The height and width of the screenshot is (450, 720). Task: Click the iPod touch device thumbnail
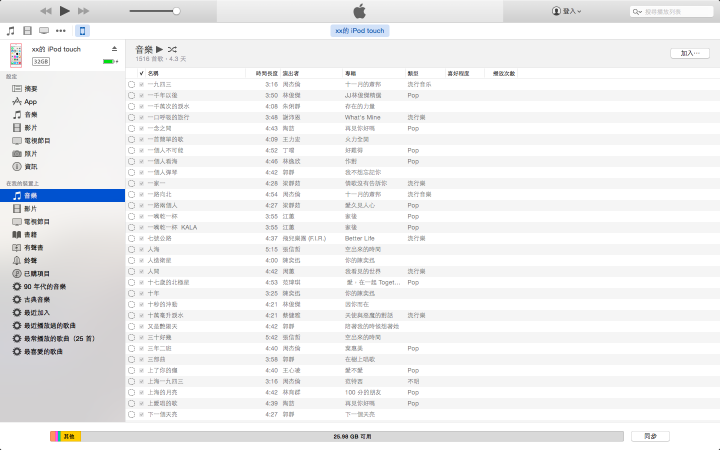[x=16, y=55]
